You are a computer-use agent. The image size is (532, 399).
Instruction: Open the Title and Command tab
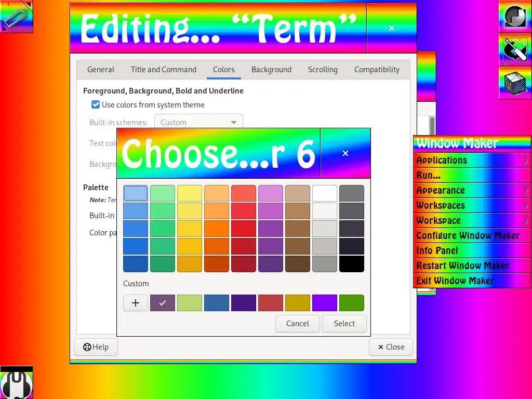(x=164, y=70)
